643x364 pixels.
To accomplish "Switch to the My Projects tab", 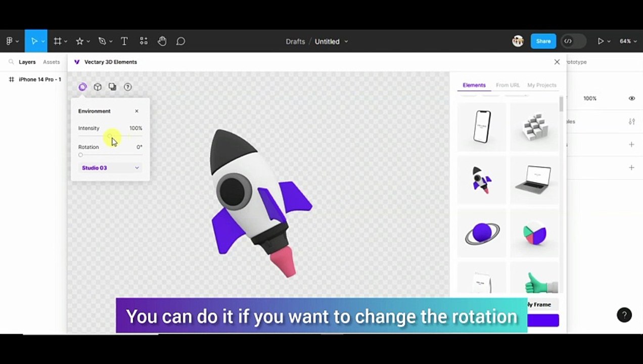I will (x=542, y=85).
